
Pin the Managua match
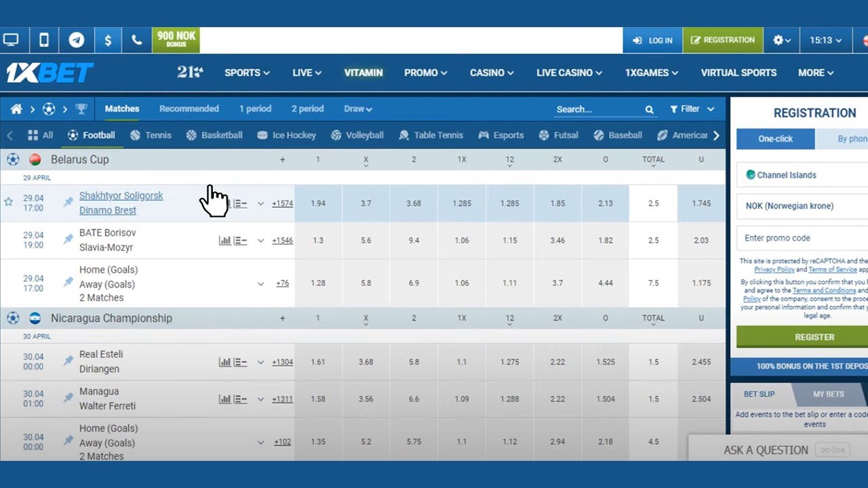pos(68,399)
